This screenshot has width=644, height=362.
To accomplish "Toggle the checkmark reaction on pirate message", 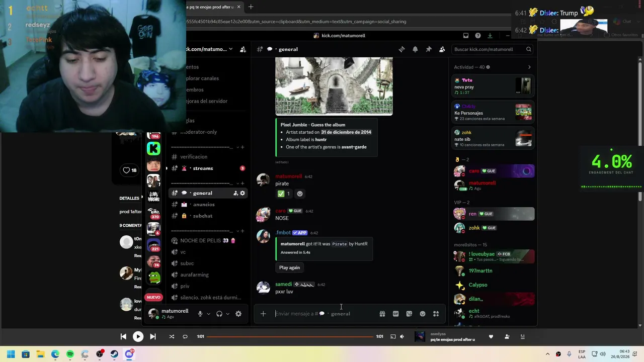I will [x=284, y=194].
